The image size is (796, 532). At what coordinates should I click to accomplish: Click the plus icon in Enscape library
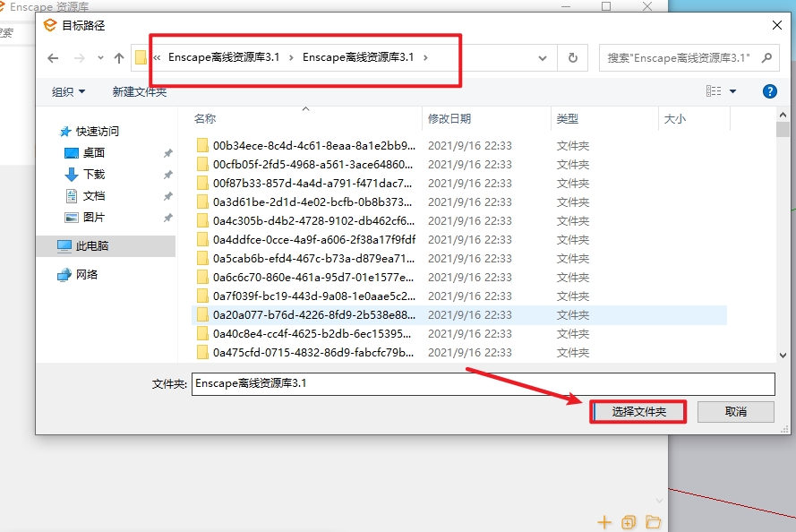[x=604, y=521]
